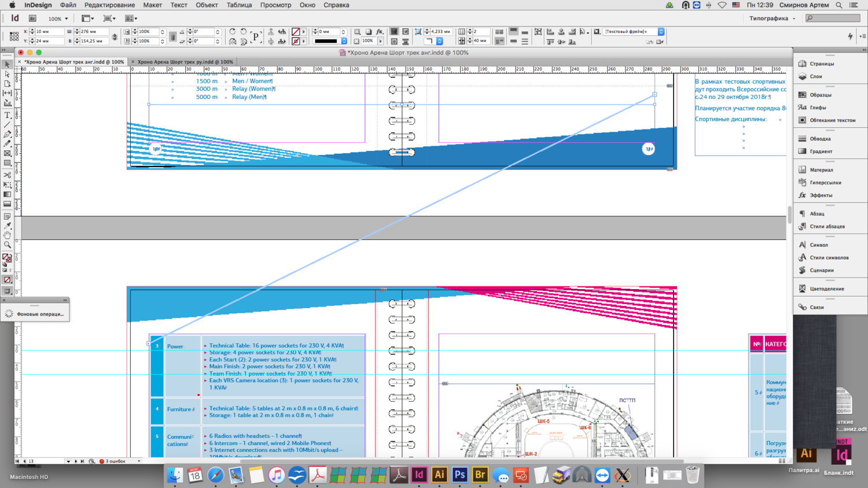Open the Страницы (Pages) panel

[x=822, y=64]
